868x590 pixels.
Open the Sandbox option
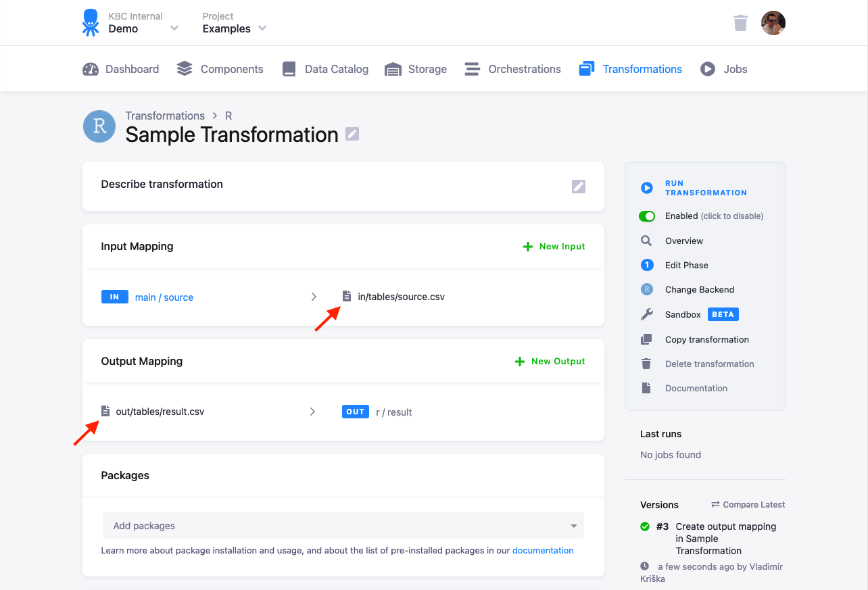coord(683,315)
